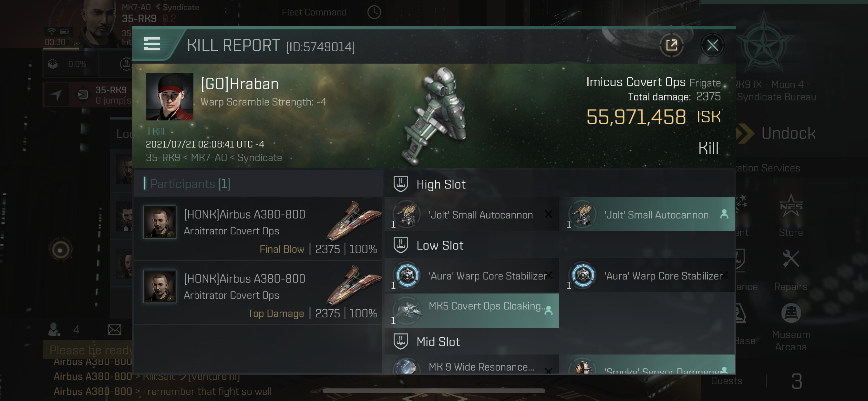This screenshot has width=868, height=401.
Task: Open the mail envelope icon
Action: [115, 329]
